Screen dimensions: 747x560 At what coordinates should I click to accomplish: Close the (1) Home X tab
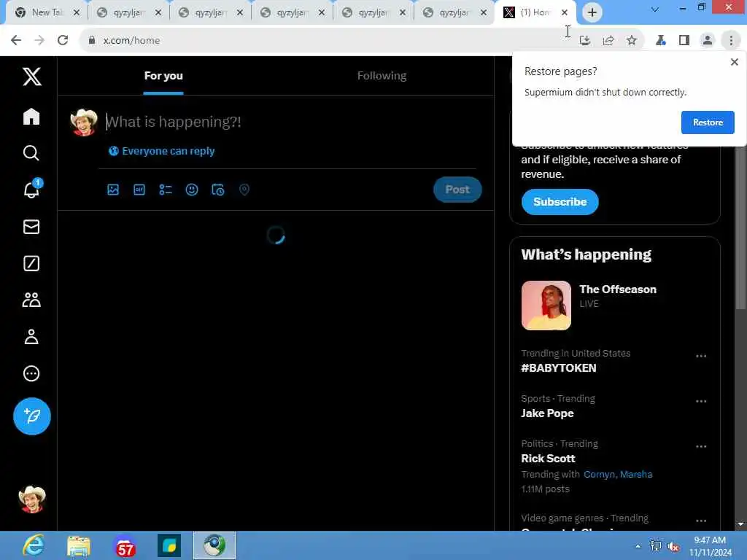click(x=565, y=12)
